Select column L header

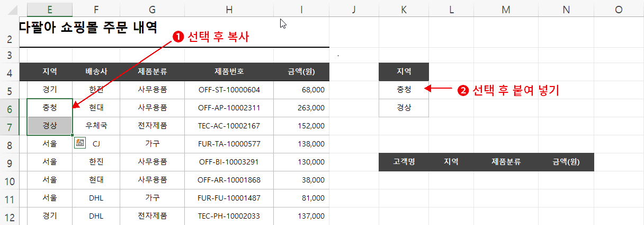click(451, 8)
